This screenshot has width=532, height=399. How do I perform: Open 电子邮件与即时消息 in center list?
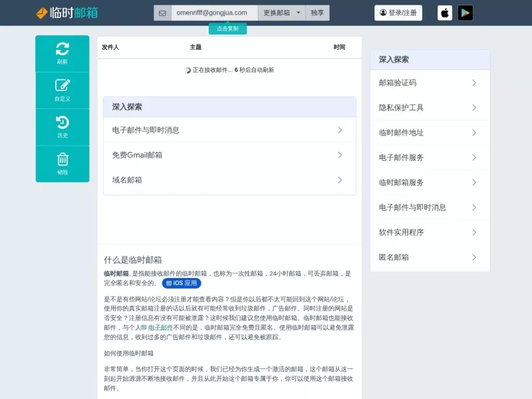tap(229, 130)
